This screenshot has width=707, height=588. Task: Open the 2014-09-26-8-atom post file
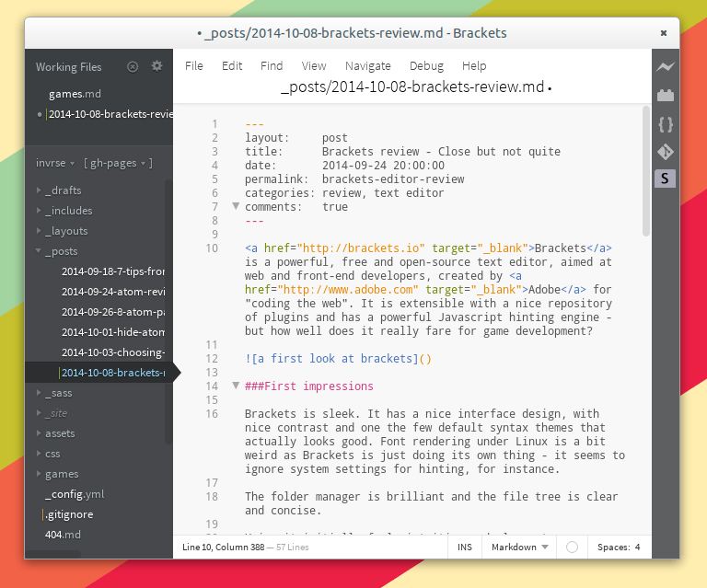pos(113,312)
